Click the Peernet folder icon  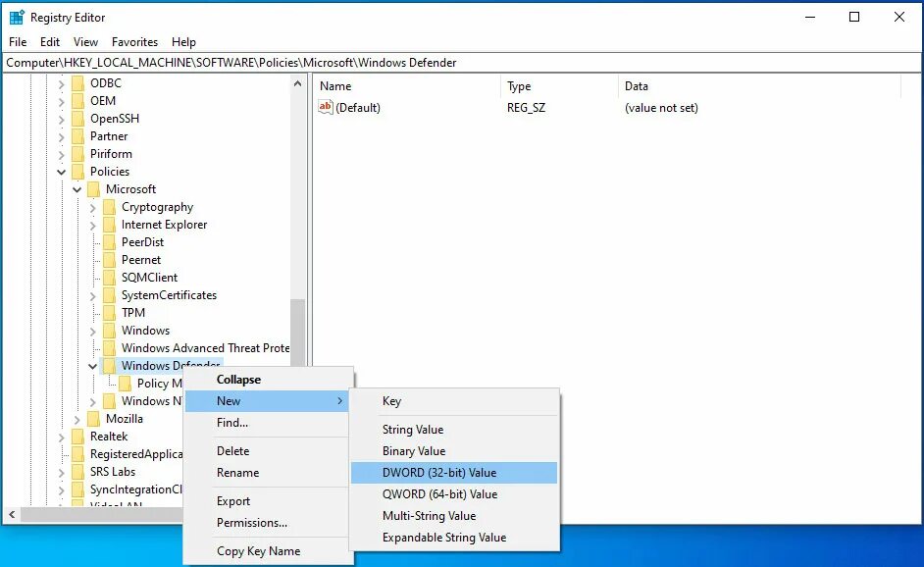[x=109, y=260]
